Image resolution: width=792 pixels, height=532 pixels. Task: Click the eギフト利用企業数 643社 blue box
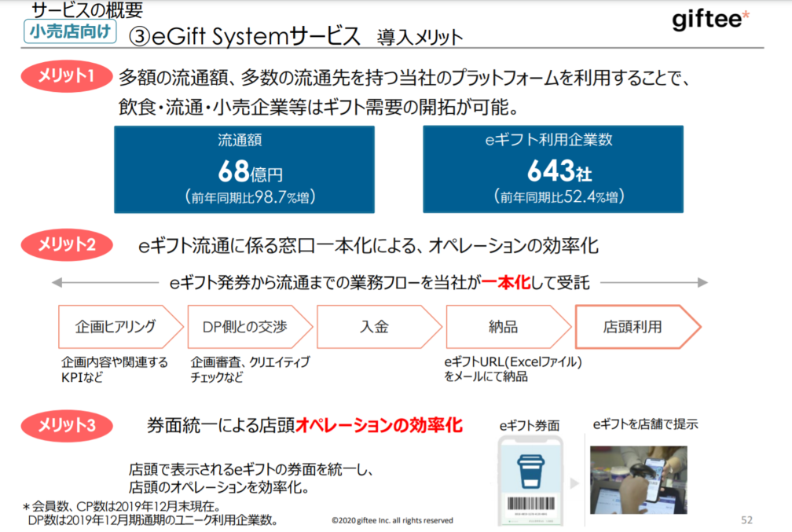553,169
